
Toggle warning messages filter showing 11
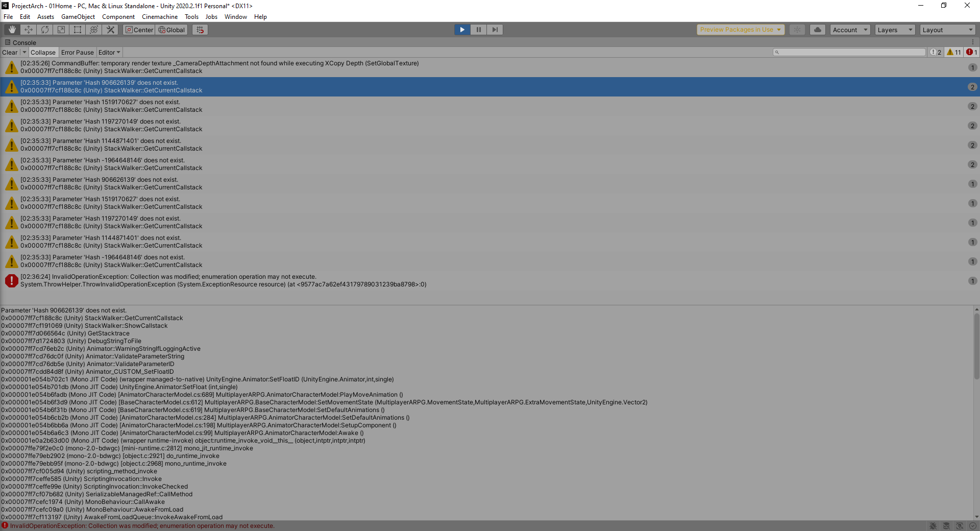coord(953,52)
